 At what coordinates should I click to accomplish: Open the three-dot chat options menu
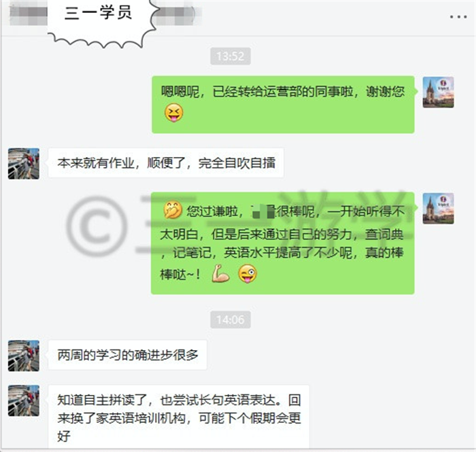click(458, 17)
